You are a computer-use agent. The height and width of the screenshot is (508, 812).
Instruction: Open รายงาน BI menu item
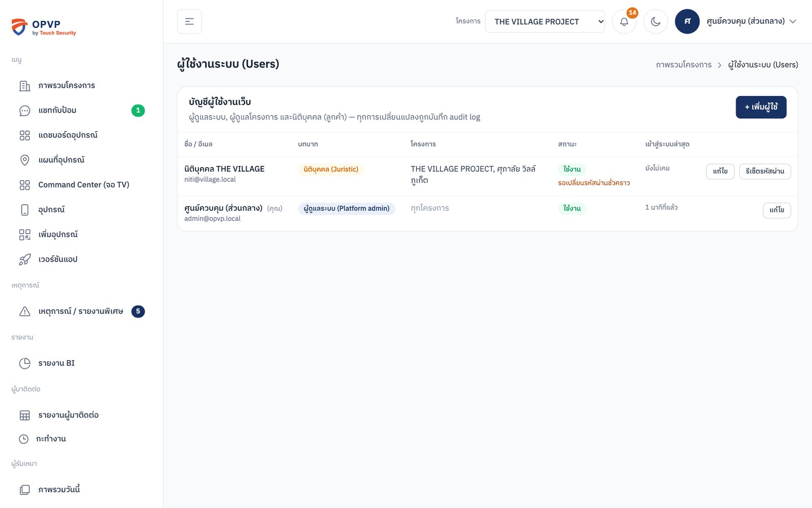pos(81,364)
